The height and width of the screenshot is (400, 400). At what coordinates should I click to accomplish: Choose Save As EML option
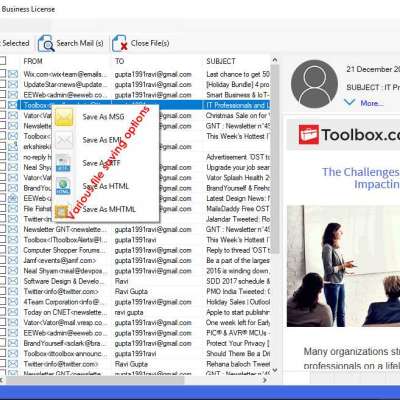(x=102, y=140)
